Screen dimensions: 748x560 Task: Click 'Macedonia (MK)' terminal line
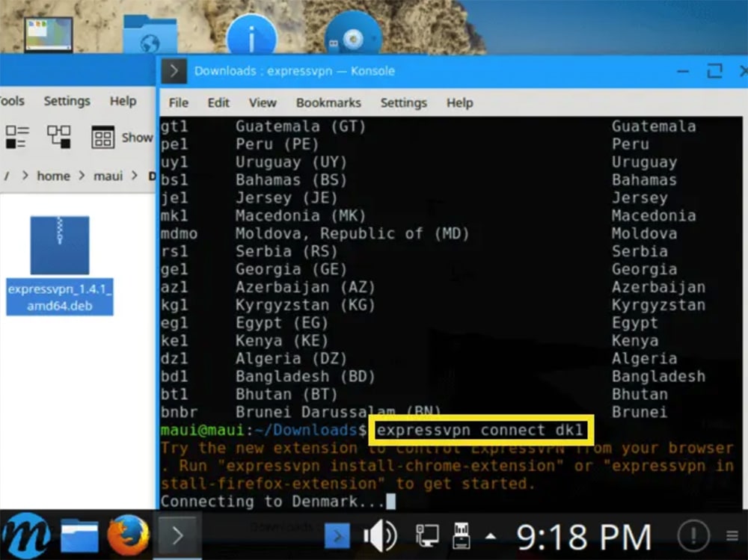[x=301, y=215]
